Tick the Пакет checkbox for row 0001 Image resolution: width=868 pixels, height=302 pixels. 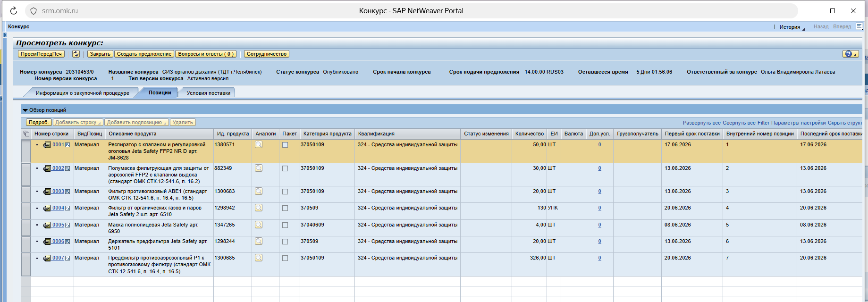click(x=285, y=145)
